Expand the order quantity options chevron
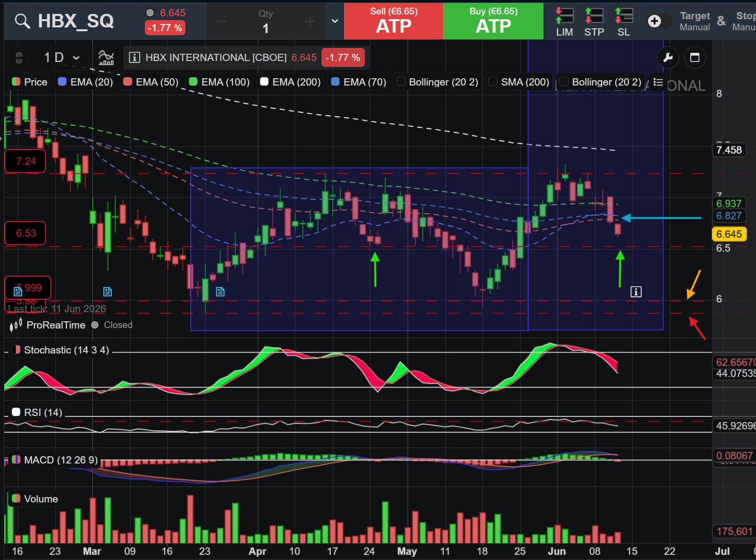This screenshot has width=756, height=560. point(335,21)
